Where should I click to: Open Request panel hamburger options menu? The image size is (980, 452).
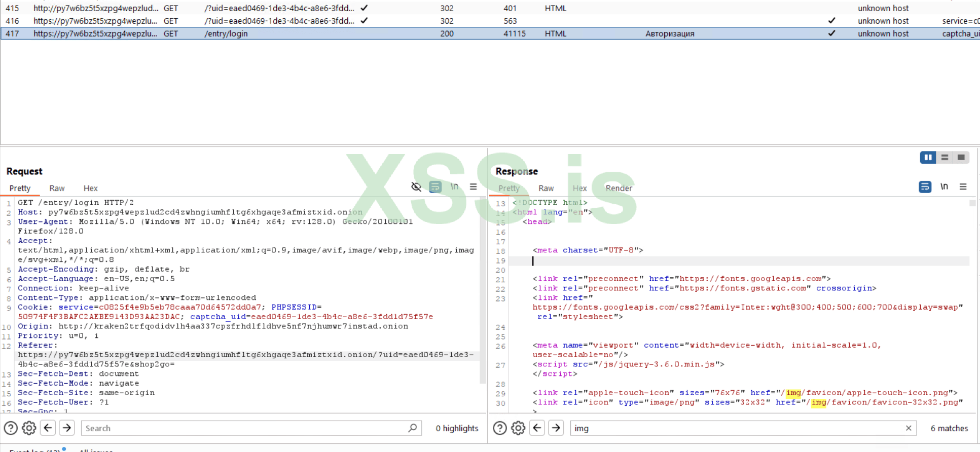click(x=473, y=187)
